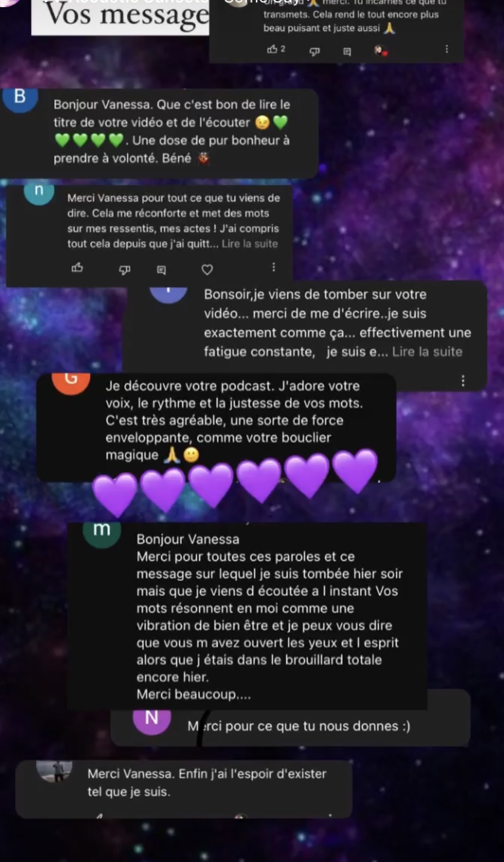Click the purple 'N' user avatar
Screen dimensions: 504x862
151,719
